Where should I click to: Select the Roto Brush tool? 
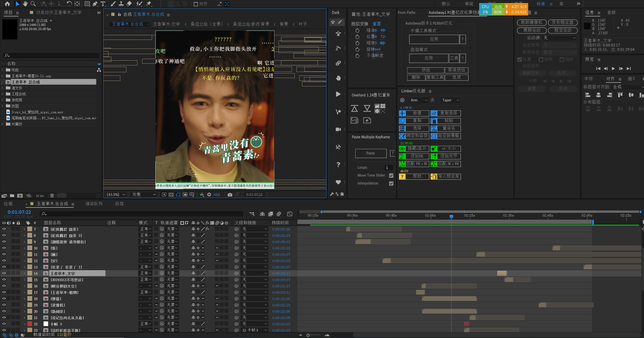click(x=139, y=4)
